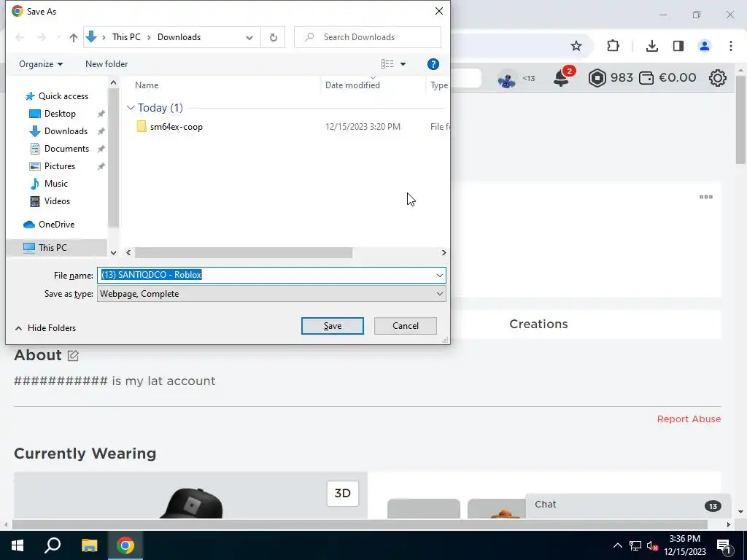Open the Roblox Chat panel
This screenshot has width=747, height=560.
[x=628, y=505]
